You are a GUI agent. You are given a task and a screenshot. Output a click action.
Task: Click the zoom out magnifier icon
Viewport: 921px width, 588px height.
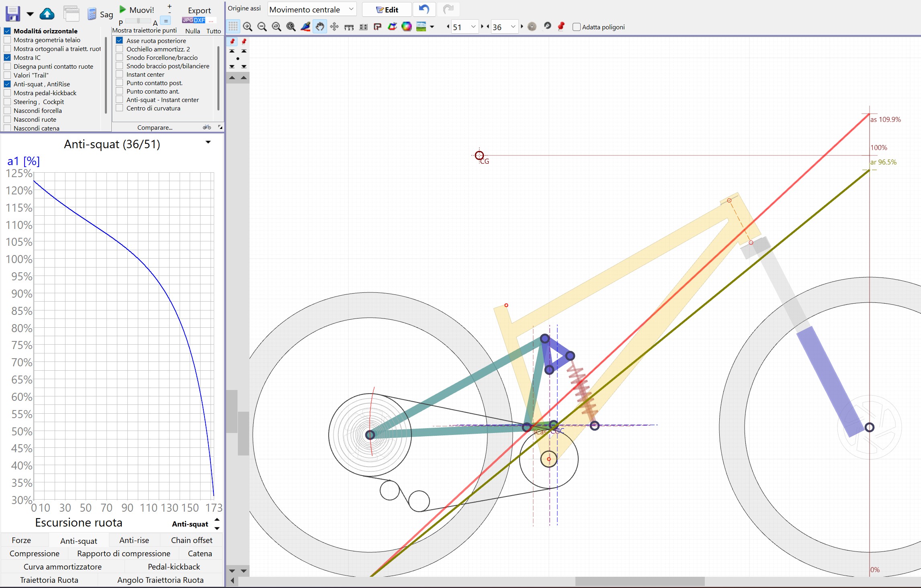262,27
